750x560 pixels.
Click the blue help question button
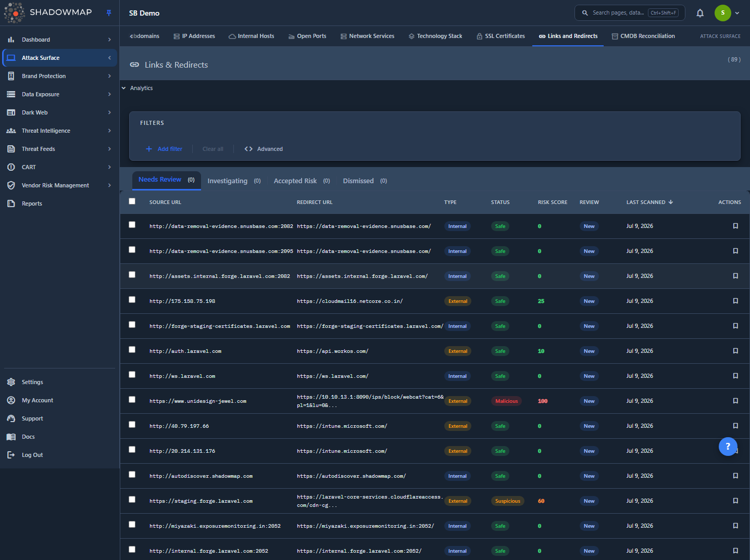click(x=728, y=446)
